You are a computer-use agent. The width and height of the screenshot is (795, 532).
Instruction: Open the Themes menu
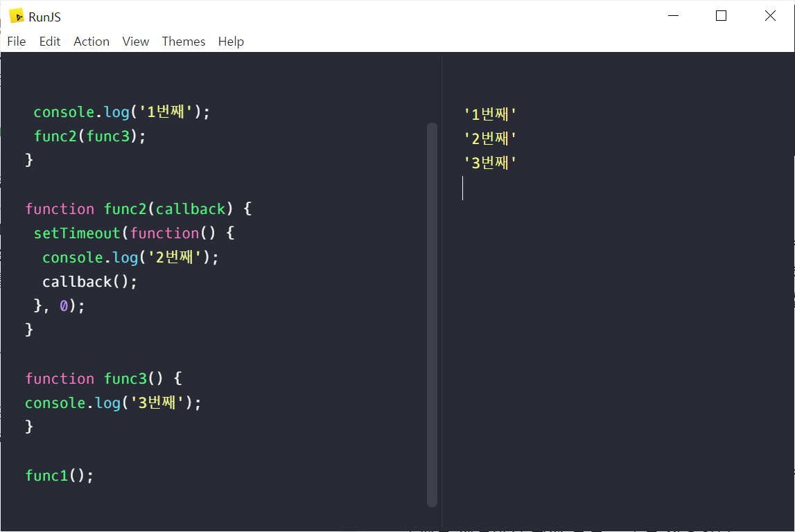[x=184, y=42]
